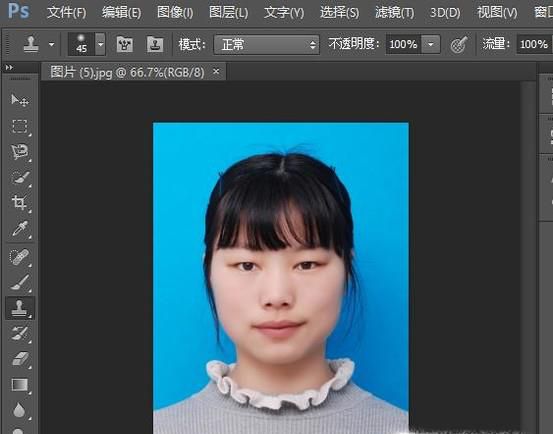Image resolution: width=553 pixels, height=434 pixels.
Task: Select the Polygonal Lasso tool
Action: click(x=20, y=152)
